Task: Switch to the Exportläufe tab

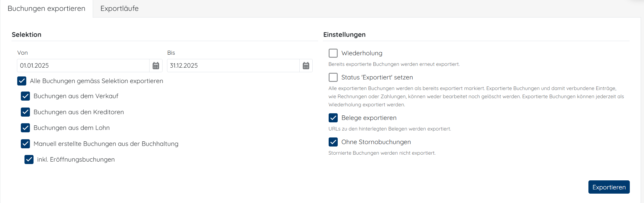Action: pyautogui.click(x=119, y=8)
